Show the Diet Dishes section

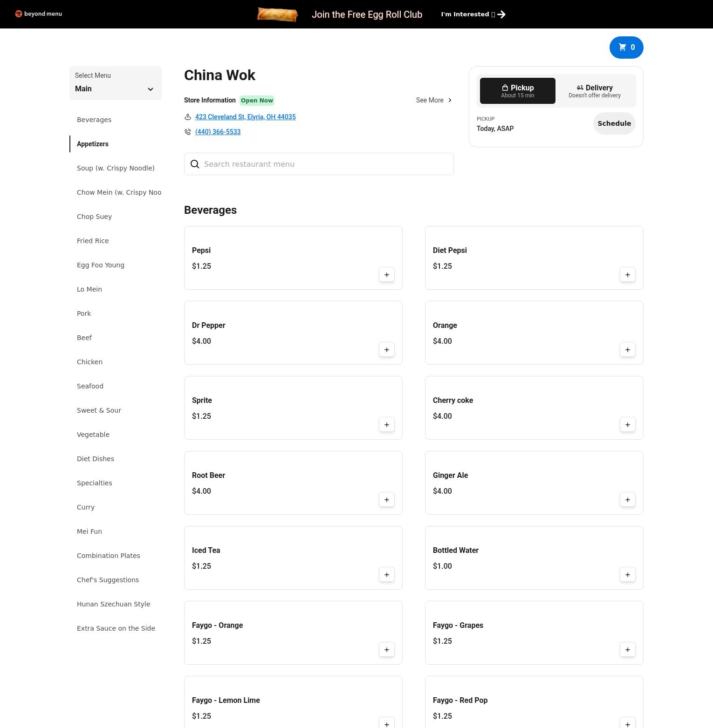point(96,459)
